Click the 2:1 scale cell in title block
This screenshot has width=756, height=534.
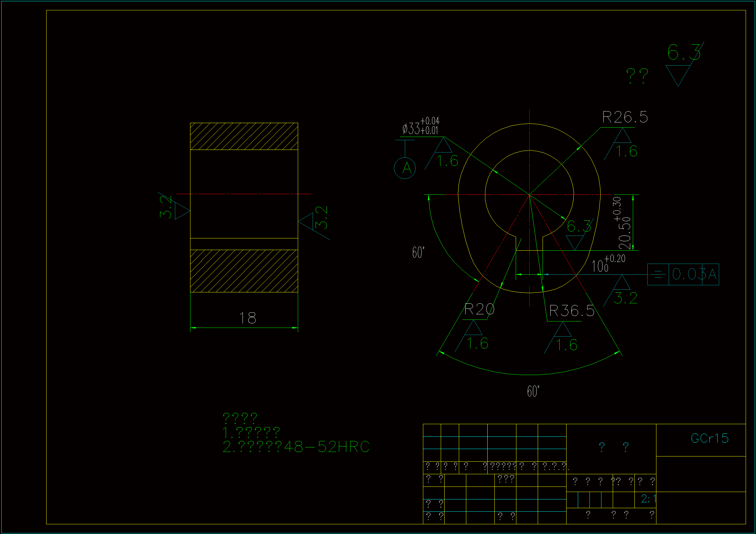648,499
